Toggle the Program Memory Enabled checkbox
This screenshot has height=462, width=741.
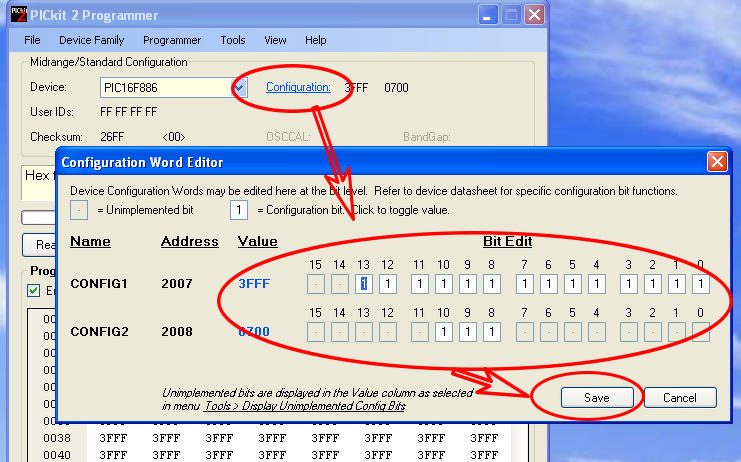pos(34,291)
